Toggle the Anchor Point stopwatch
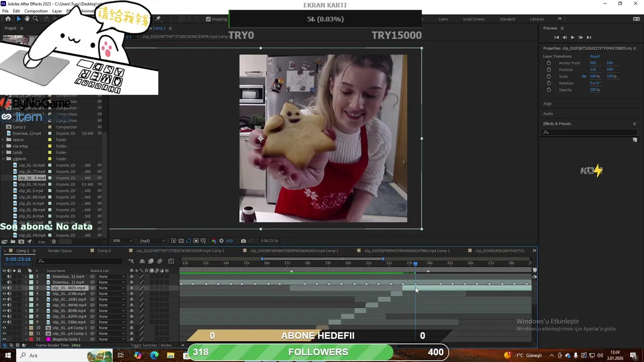Screen dimensions: 644x362 coord(549,63)
